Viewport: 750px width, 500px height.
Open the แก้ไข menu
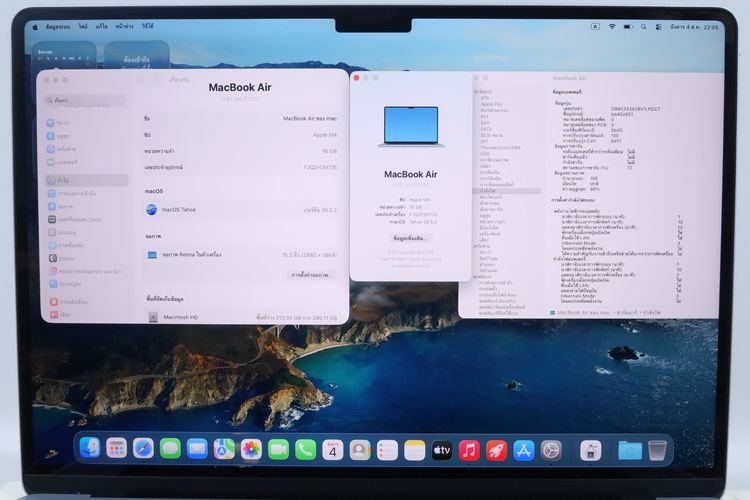pos(101,27)
